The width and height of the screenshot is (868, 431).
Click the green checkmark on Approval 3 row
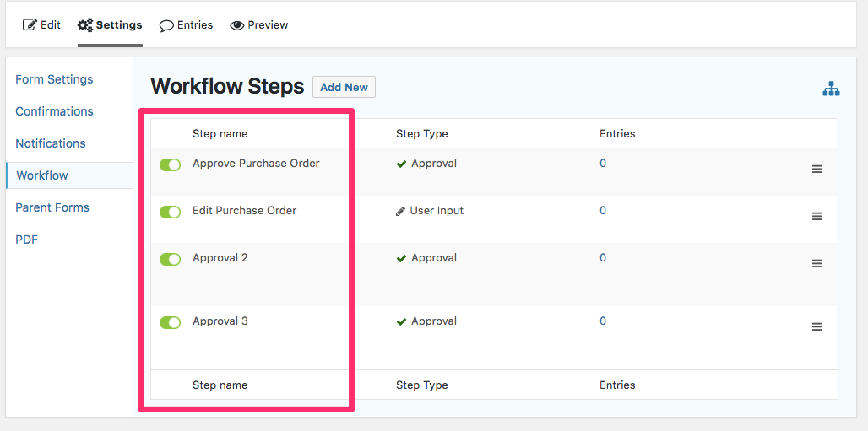[x=401, y=321]
